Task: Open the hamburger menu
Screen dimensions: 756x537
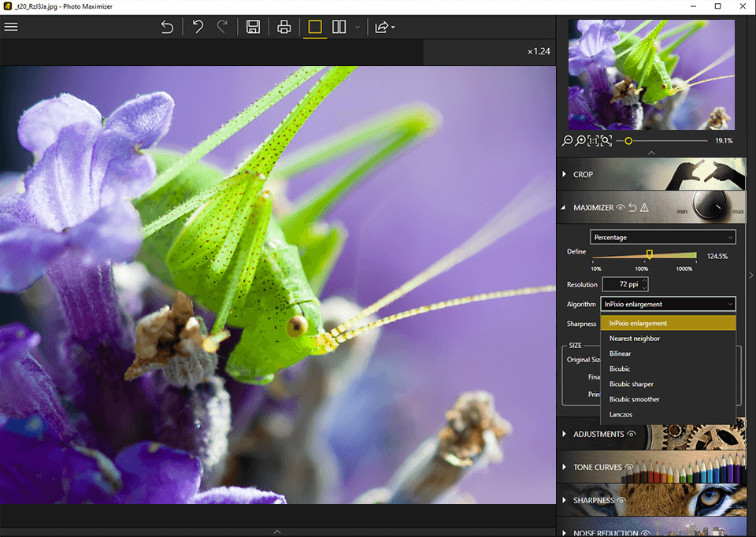Action: pos(11,27)
